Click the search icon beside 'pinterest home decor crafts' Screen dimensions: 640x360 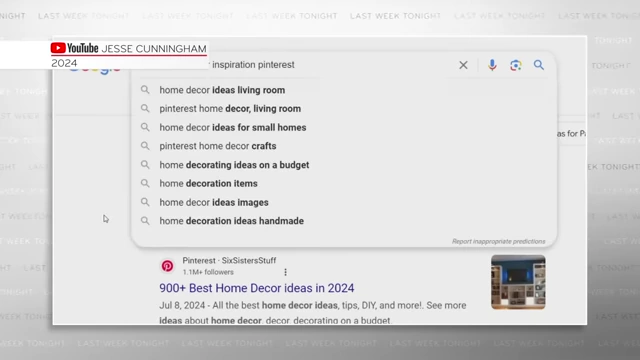(x=145, y=146)
